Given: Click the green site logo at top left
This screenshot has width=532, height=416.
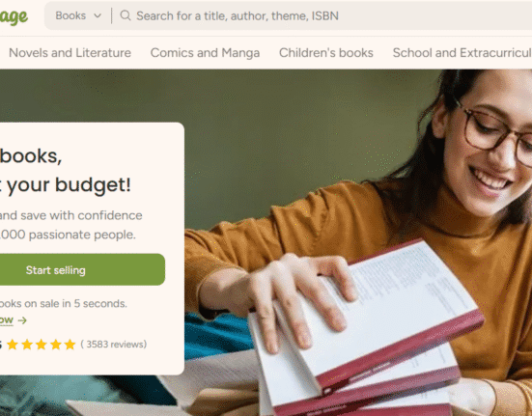Looking at the screenshot, I should [x=14, y=16].
